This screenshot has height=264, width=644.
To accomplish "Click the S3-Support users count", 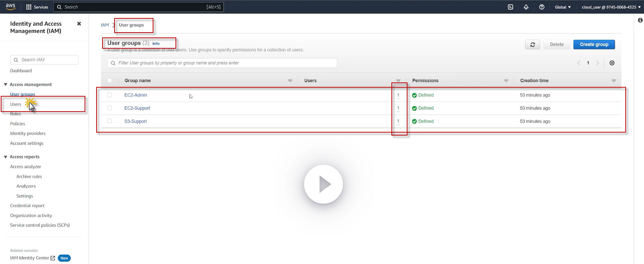I will 398,121.
